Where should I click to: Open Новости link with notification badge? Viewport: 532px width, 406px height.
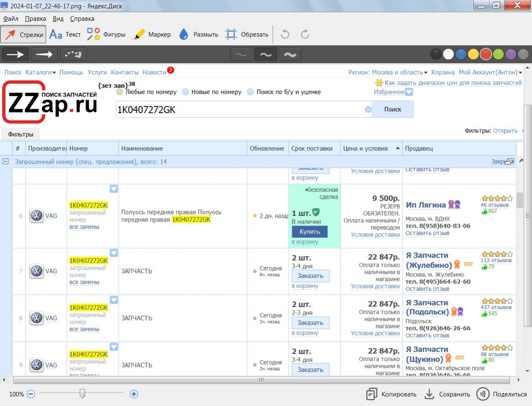(x=154, y=72)
